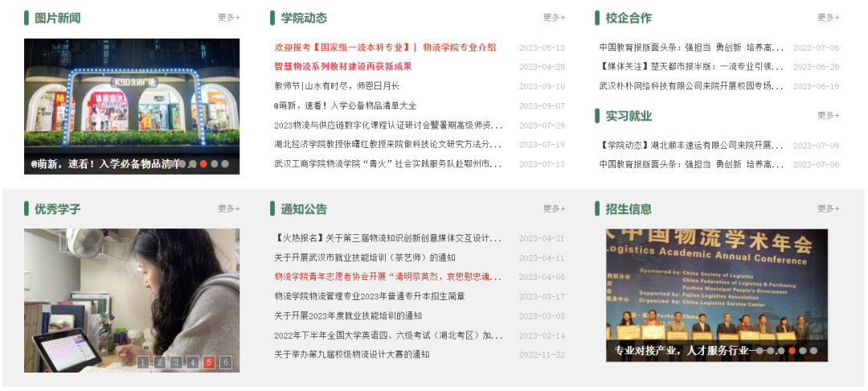Click the 优秀学子 section heading
This screenshot has height=391, width=868.
point(58,209)
